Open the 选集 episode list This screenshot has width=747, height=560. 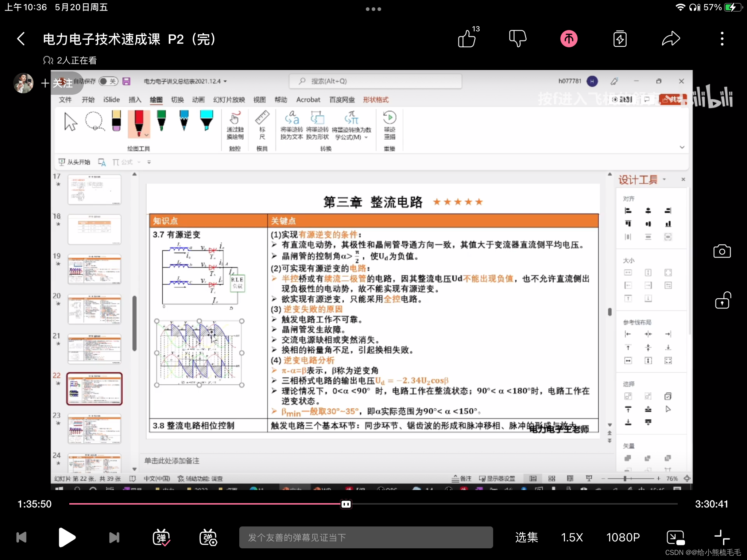point(526,537)
